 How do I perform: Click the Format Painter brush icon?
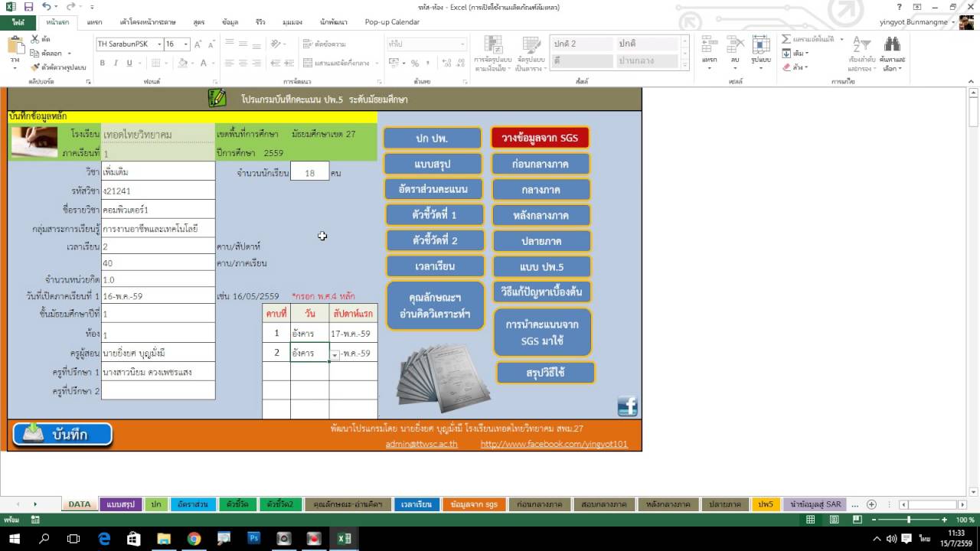pos(35,67)
